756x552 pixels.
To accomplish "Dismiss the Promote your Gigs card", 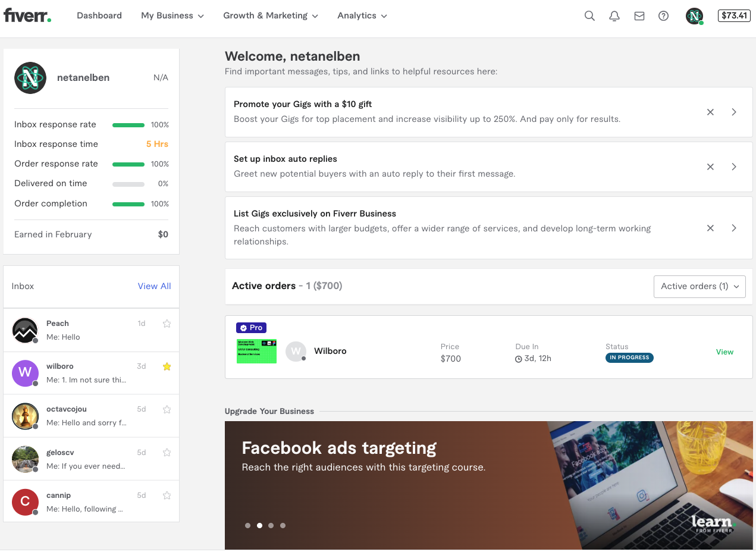I will 710,112.
